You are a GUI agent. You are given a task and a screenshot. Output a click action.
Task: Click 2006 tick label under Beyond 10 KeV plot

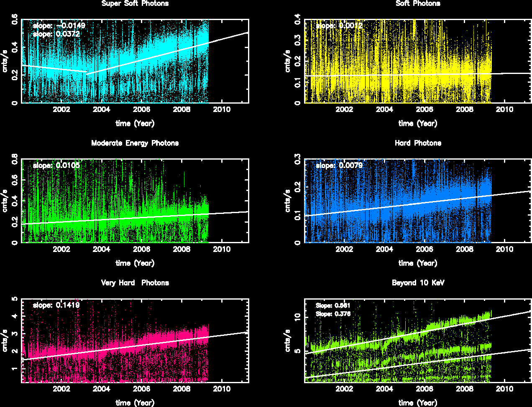(425, 389)
